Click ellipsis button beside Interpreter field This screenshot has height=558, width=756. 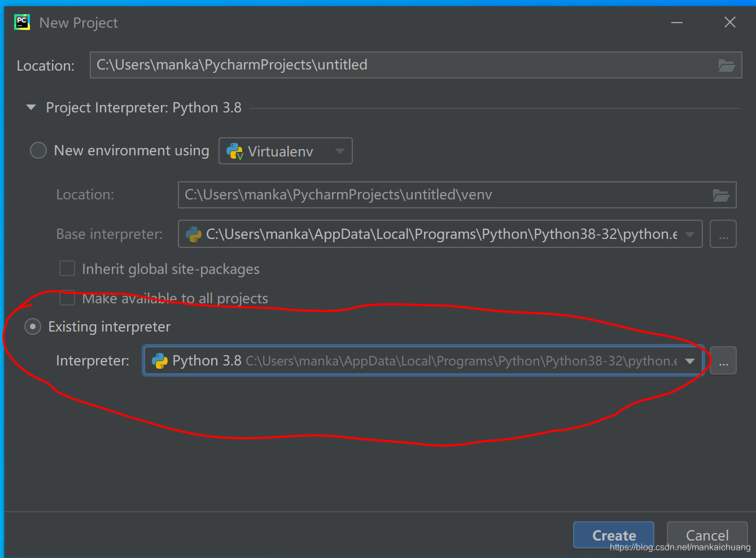tap(723, 360)
